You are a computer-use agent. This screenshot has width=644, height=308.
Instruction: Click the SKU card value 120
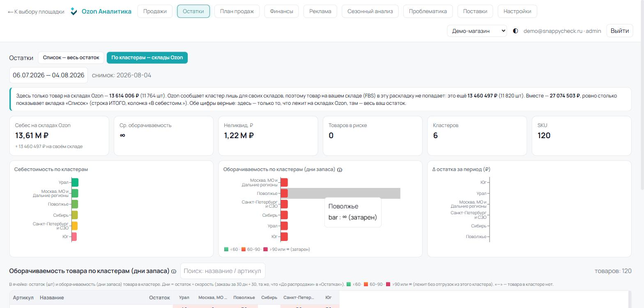coord(544,136)
